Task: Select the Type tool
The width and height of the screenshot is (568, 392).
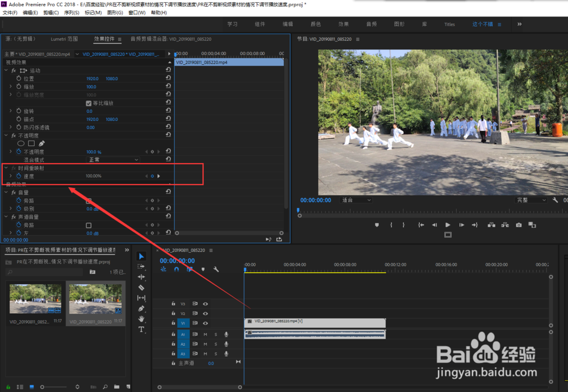Action: [141, 330]
